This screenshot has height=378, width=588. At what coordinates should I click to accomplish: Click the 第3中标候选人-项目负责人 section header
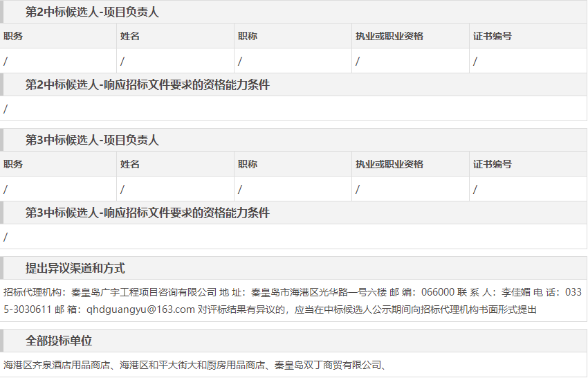(92, 140)
